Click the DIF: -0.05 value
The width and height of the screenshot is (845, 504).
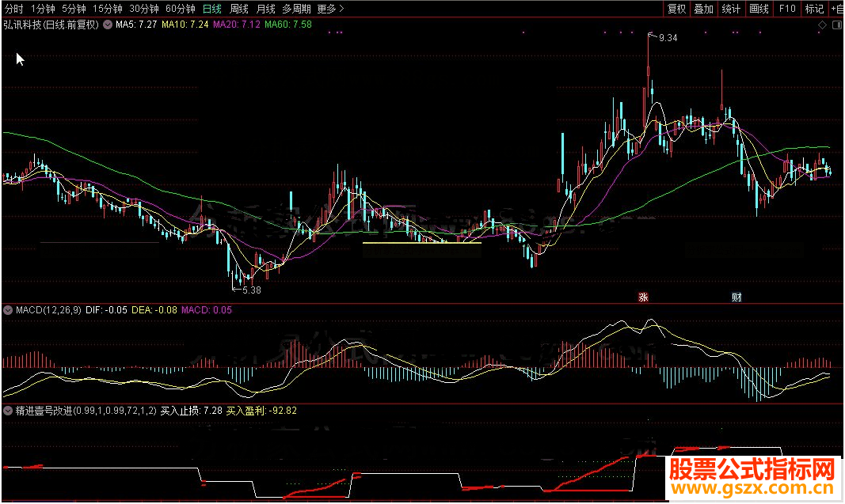click(x=107, y=310)
